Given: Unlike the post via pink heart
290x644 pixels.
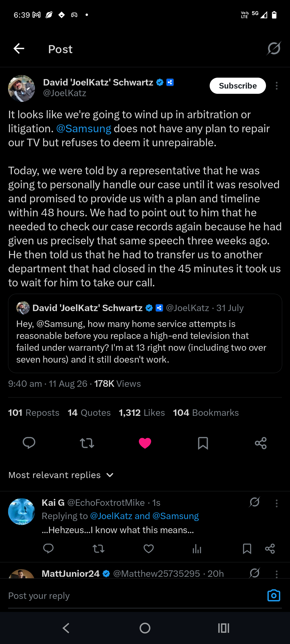Looking at the screenshot, I should tap(145, 443).
